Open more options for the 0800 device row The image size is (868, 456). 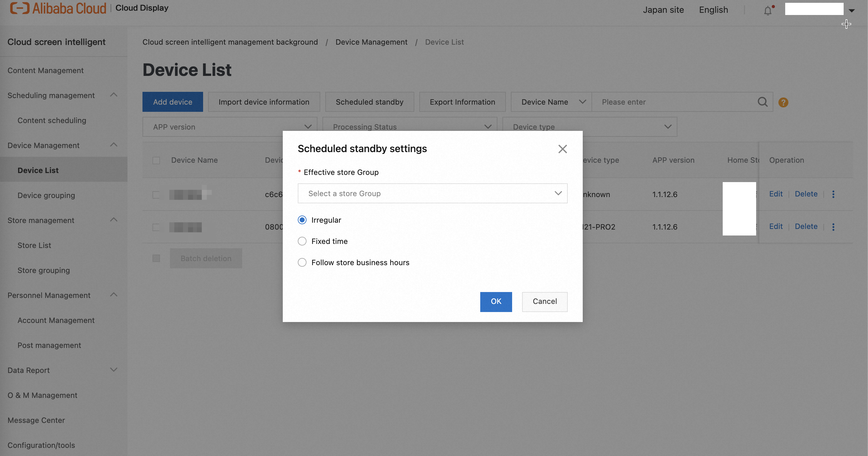[x=833, y=227]
